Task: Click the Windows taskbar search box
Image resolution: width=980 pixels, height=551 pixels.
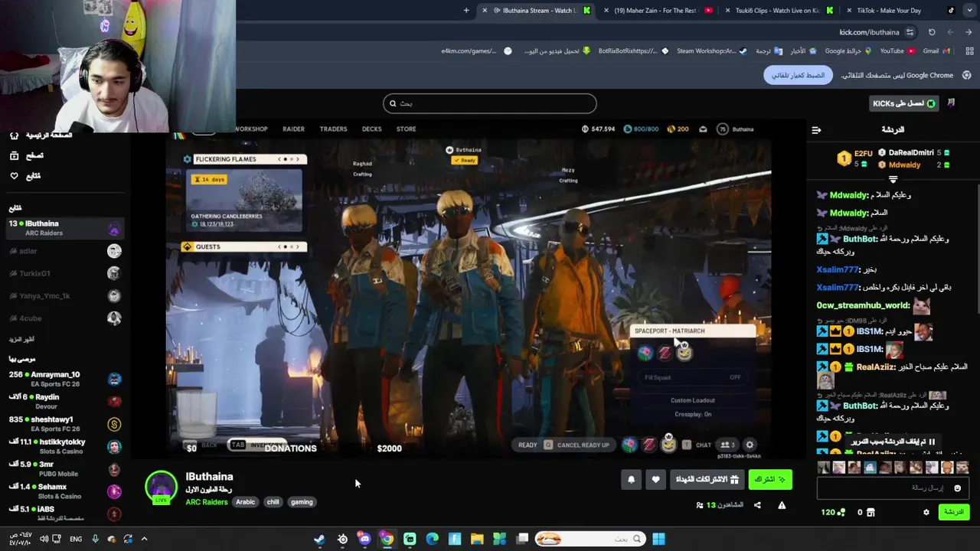Action: tap(590, 539)
